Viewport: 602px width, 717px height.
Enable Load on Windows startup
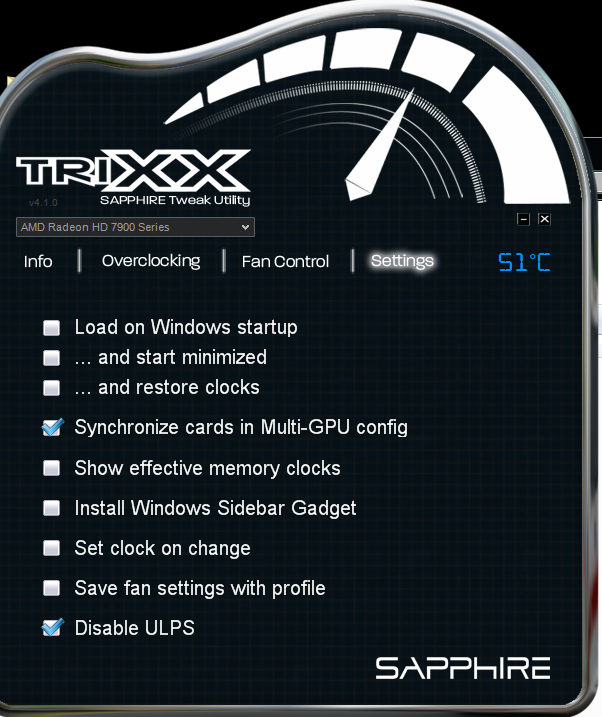[x=51, y=327]
